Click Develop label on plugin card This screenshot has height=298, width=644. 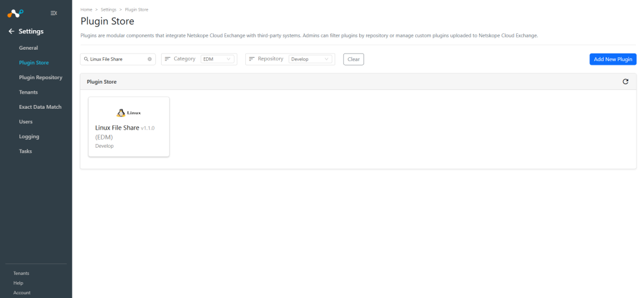click(x=104, y=146)
